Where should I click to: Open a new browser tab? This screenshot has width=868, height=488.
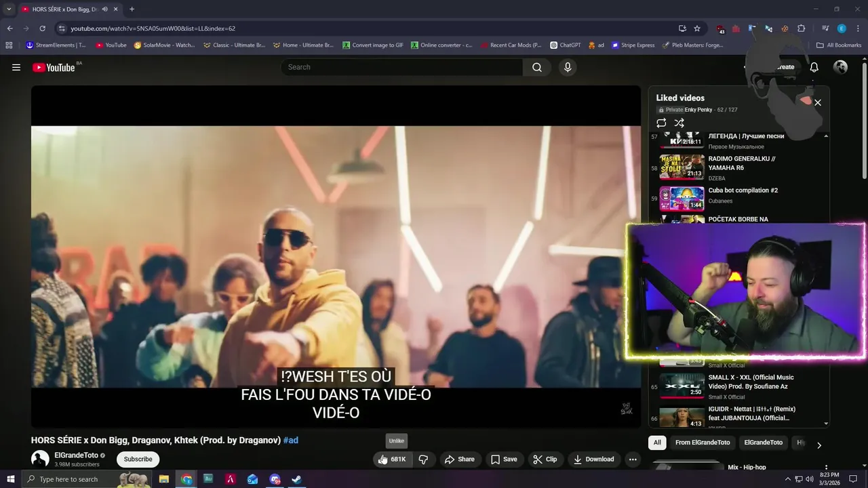pyautogui.click(x=132, y=9)
